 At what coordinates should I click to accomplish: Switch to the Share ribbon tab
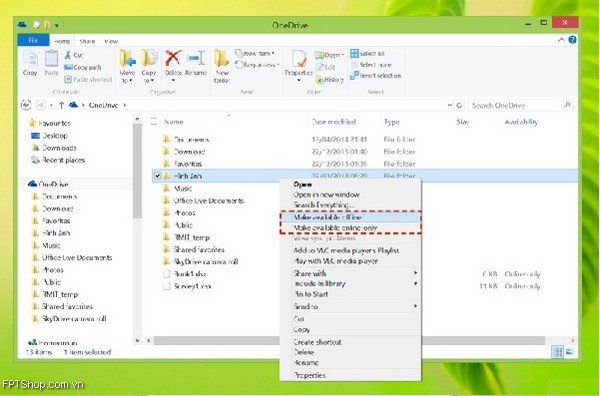tap(87, 41)
